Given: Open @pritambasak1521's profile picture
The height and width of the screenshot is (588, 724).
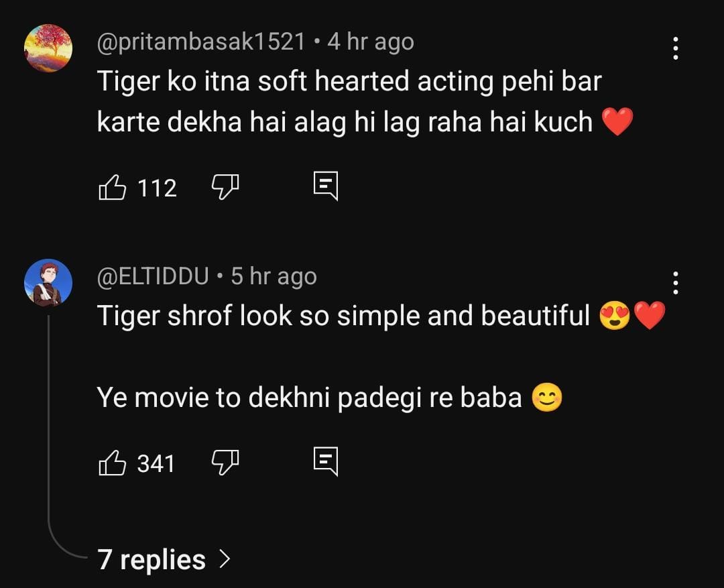Looking at the screenshot, I should 48,48.
